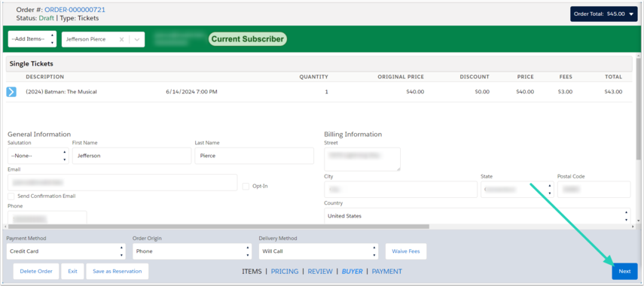Click the QUANTITY column header
644x286 pixels.
313,77
